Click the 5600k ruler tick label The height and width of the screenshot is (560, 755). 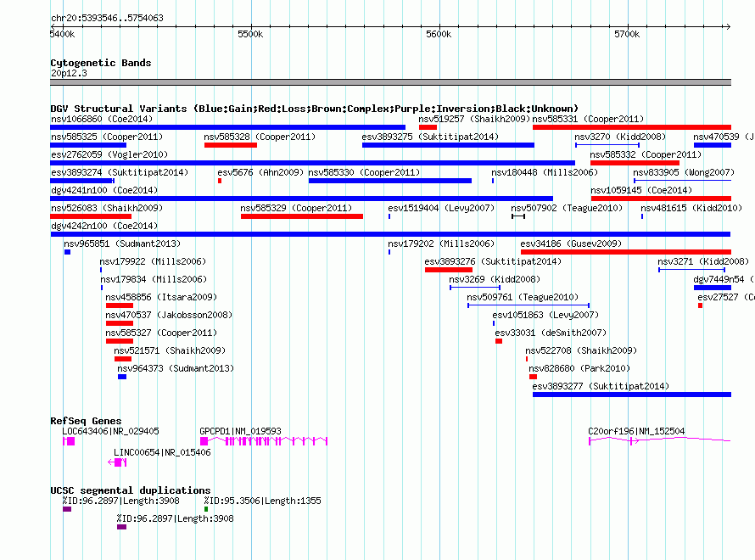pyautogui.click(x=439, y=34)
